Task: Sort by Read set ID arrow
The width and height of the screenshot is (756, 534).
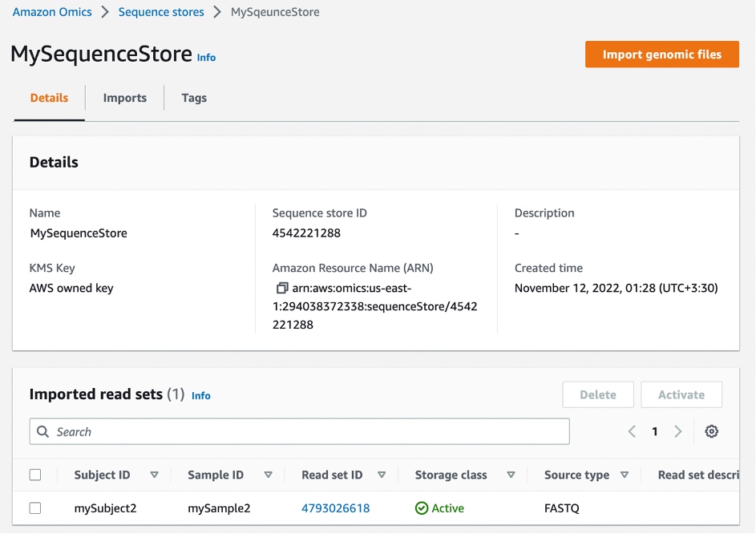Action: [x=382, y=475]
